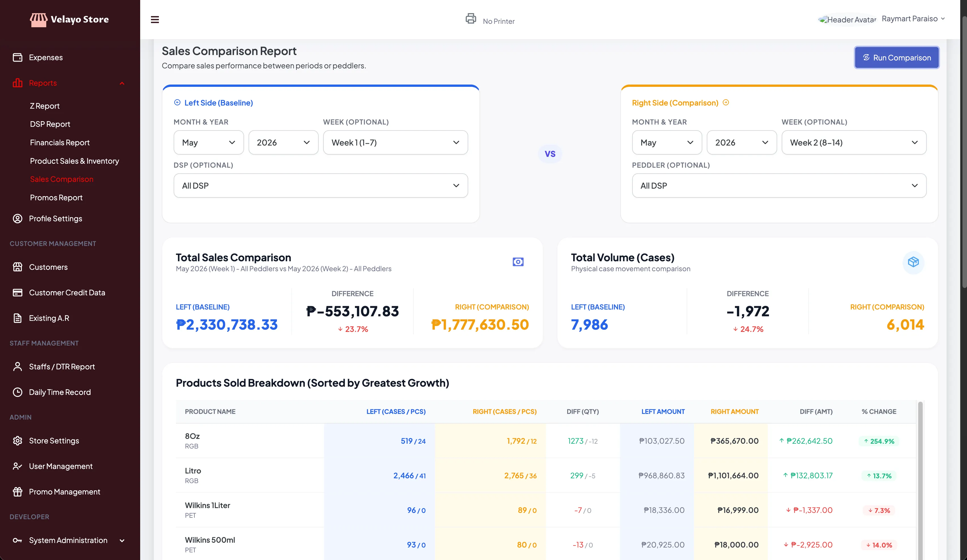Open the left side May month dropdown

point(209,143)
